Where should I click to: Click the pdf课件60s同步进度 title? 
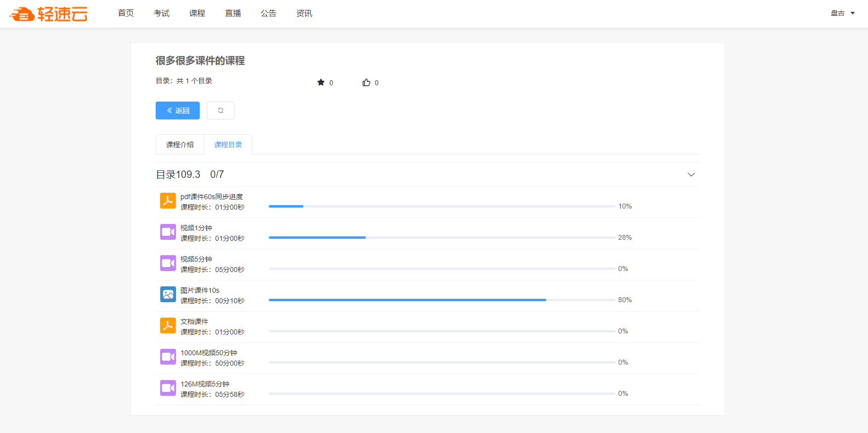pyautogui.click(x=212, y=197)
